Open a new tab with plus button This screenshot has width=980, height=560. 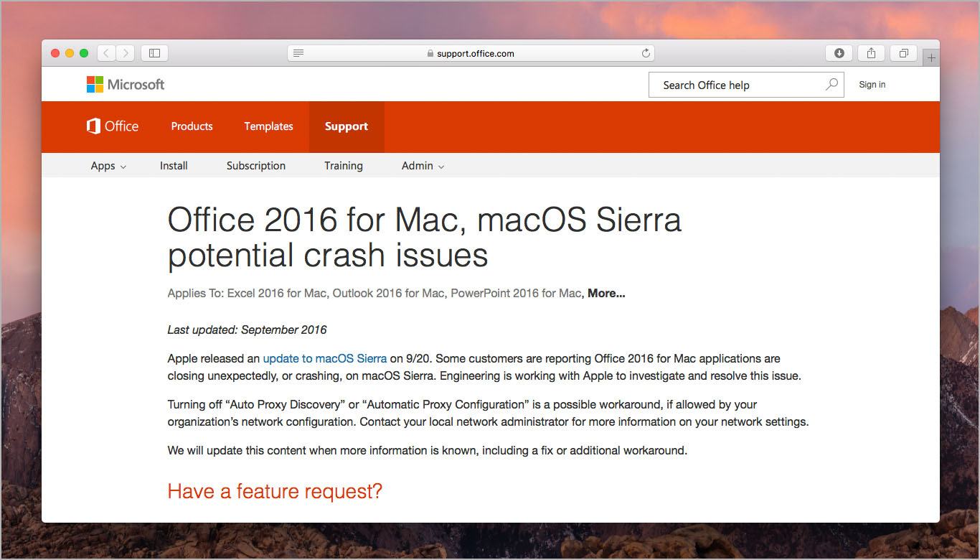931,58
